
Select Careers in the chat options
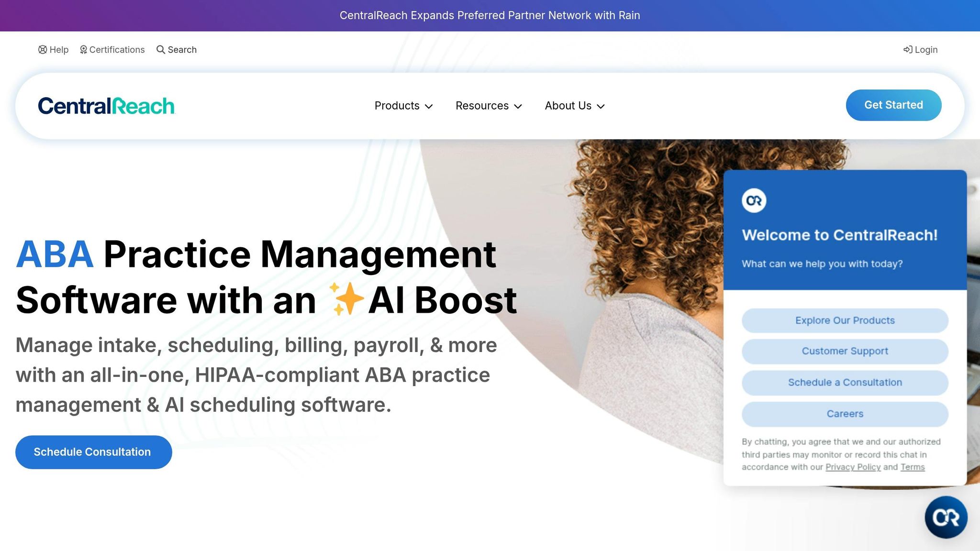tap(845, 413)
